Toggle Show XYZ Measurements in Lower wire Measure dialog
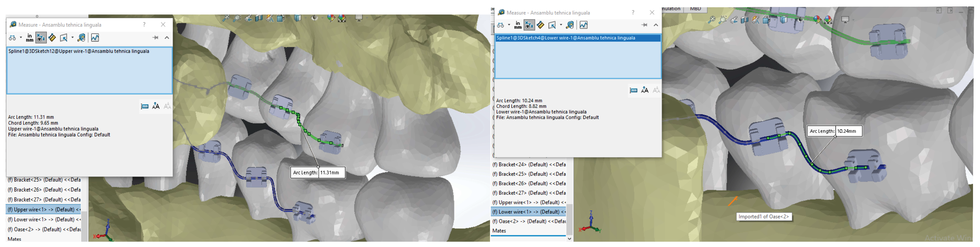Image resolution: width=980 pixels, height=247 pixels. [x=529, y=25]
